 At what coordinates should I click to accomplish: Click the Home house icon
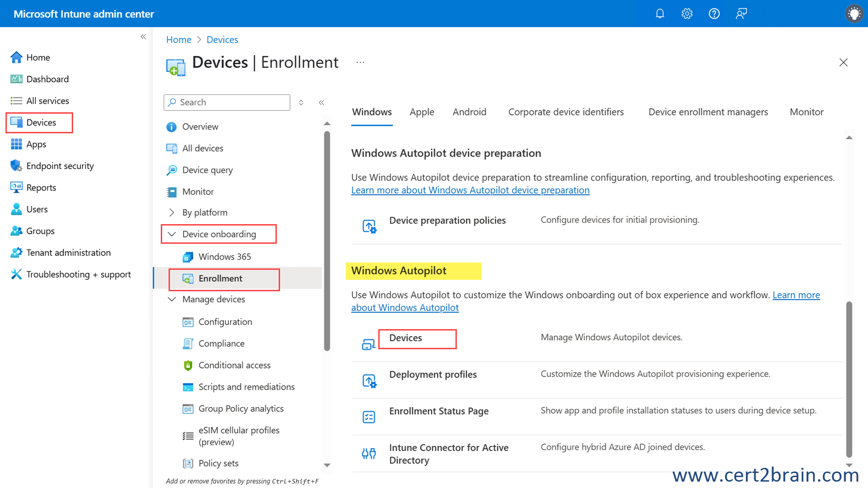(16, 57)
